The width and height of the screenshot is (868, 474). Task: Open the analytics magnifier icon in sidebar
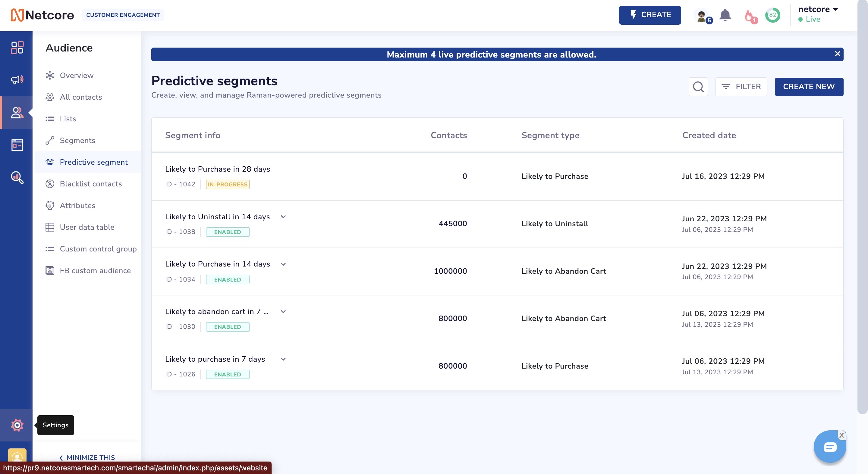point(17,177)
